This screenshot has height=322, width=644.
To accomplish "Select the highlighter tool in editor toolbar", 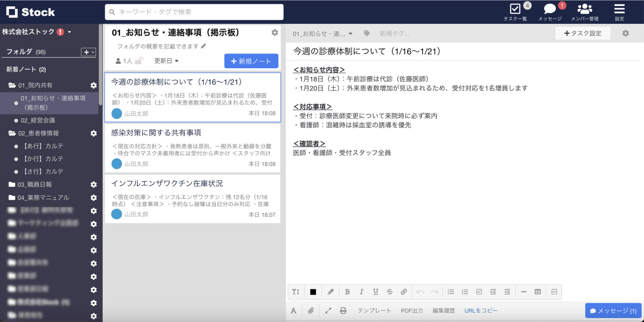I will 331,291.
